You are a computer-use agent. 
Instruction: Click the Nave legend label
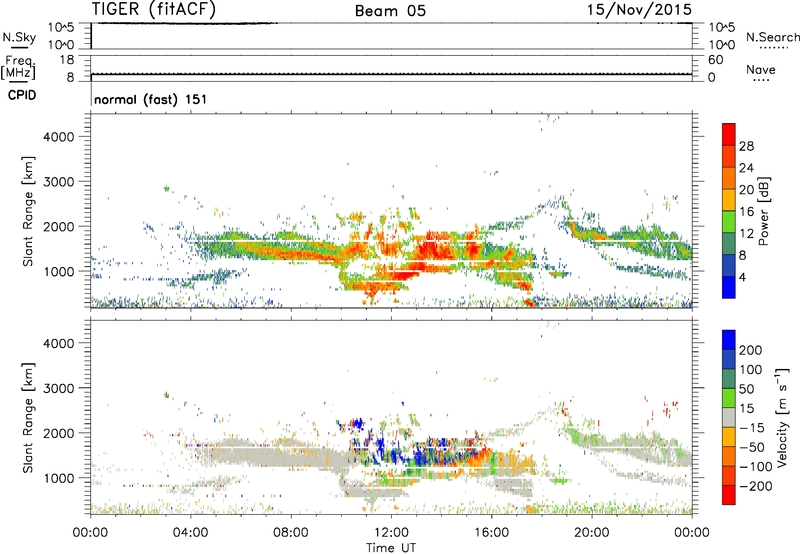[761, 69]
